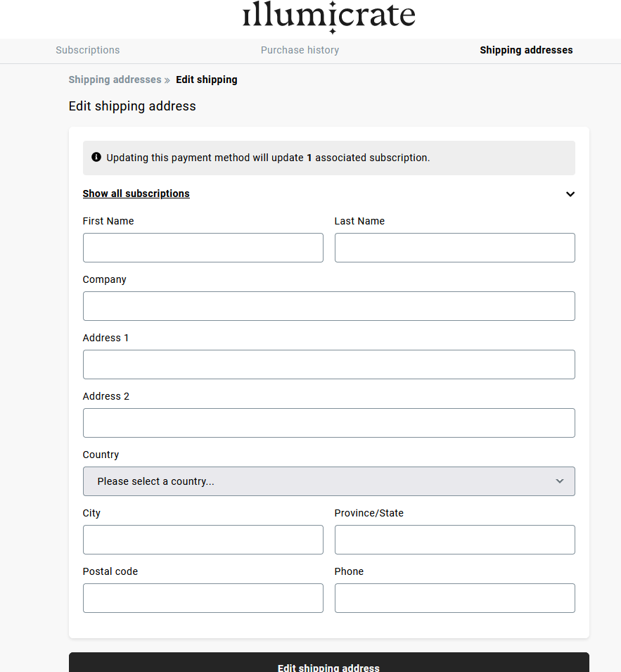The height and width of the screenshot is (672, 621).
Task: Click the Address 1 text field
Action: [328, 364]
